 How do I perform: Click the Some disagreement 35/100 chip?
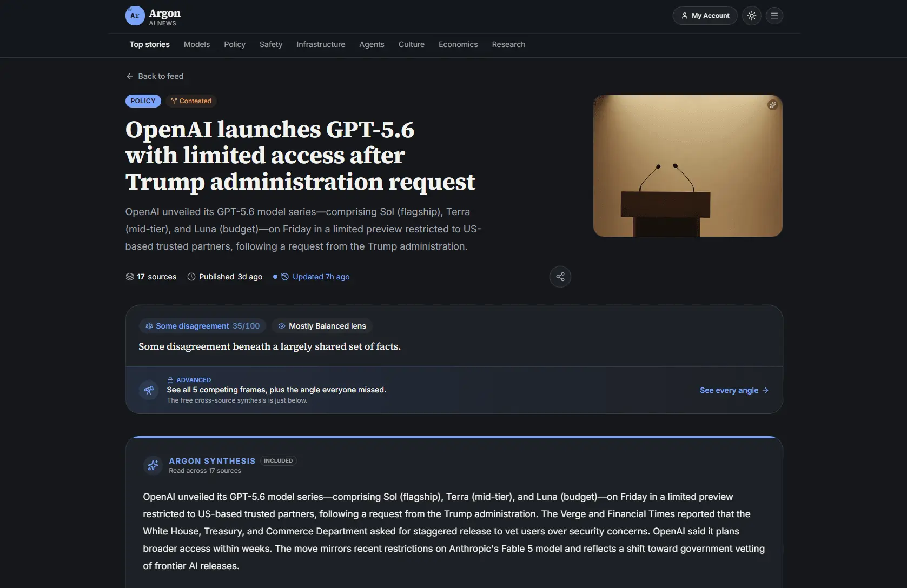point(202,326)
